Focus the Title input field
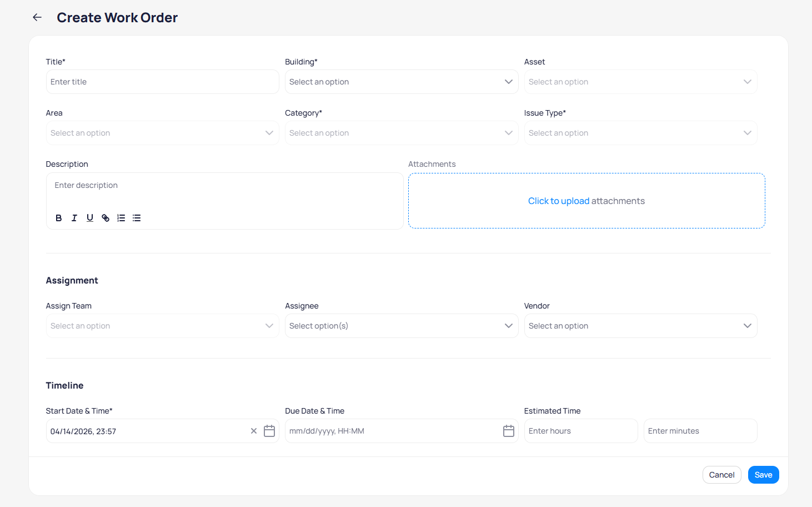This screenshot has width=812, height=507. (162, 82)
